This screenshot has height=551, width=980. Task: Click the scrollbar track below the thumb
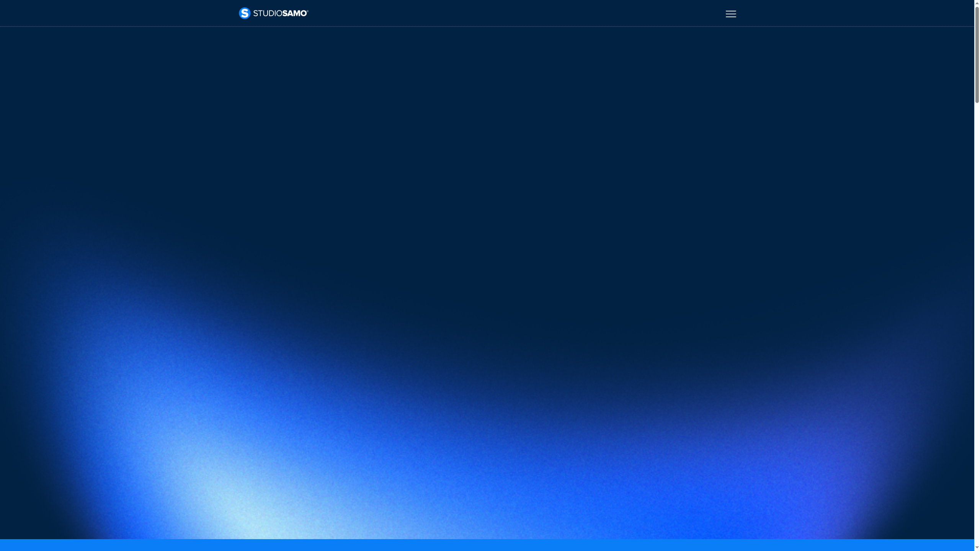coord(976,306)
